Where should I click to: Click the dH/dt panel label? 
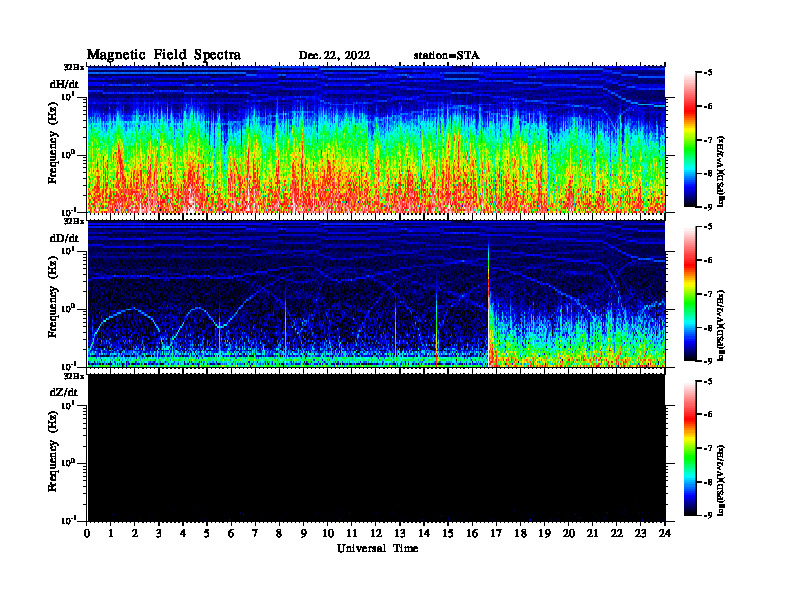[x=64, y=84]
